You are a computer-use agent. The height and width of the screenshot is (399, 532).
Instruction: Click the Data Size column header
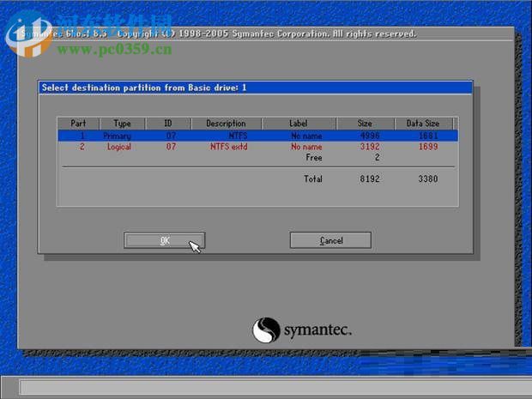pos(423,124)
